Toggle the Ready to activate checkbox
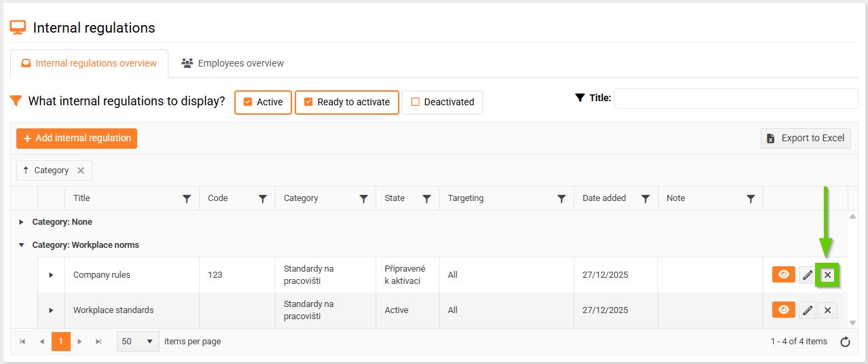 coord(308,103)
